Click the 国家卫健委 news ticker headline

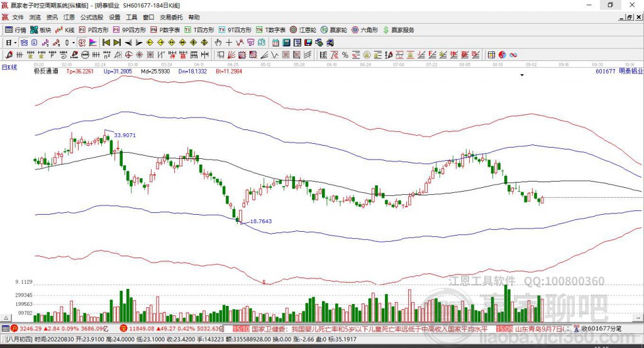(x=369, y=329)
